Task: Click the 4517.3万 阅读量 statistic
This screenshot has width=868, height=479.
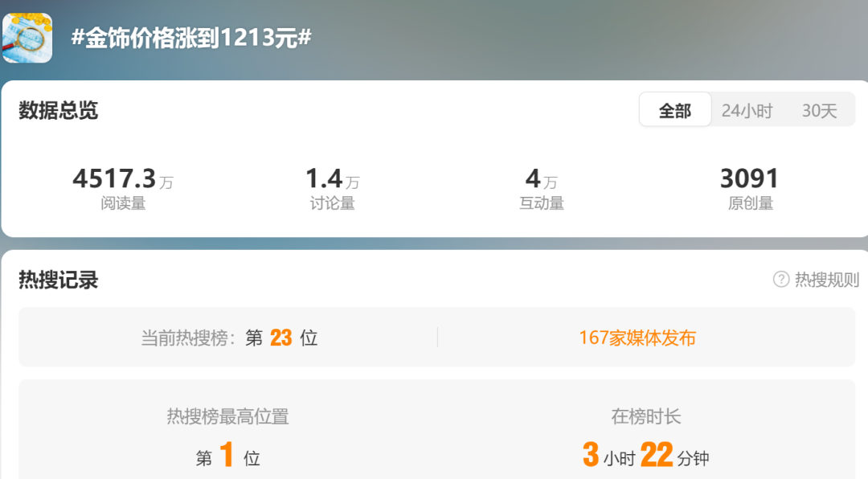Action: point(123,188)
